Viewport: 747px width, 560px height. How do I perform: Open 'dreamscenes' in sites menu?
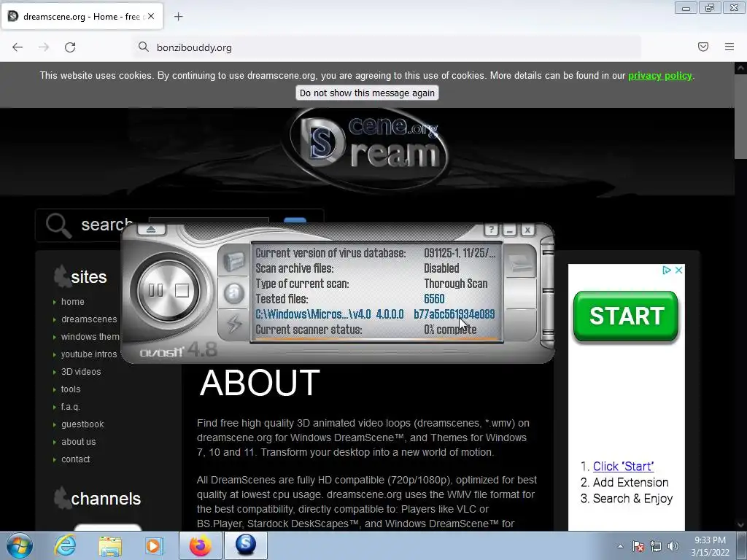(89, 319)
